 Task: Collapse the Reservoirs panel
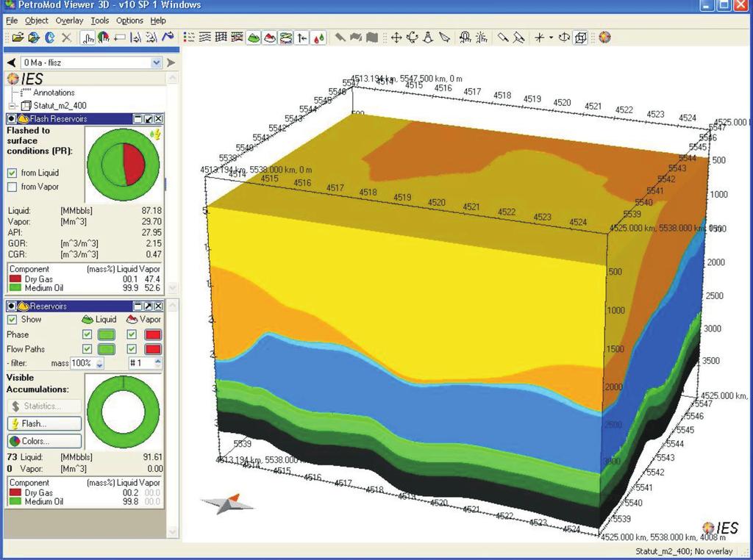[x=138, y=306]
